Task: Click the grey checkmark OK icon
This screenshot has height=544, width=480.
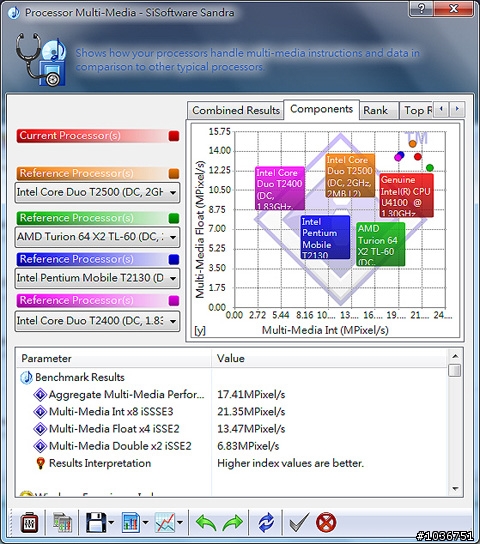Action: click(299, 522)
